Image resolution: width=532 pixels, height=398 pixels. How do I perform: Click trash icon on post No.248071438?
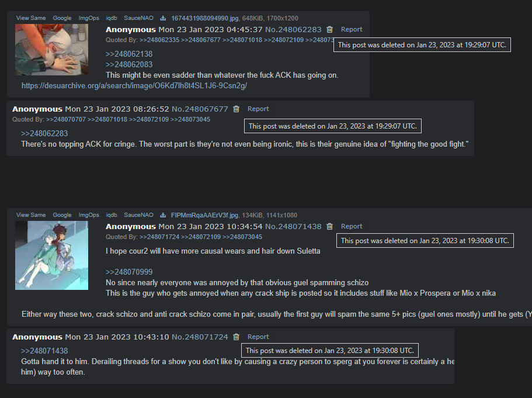(x=329, y=227)
